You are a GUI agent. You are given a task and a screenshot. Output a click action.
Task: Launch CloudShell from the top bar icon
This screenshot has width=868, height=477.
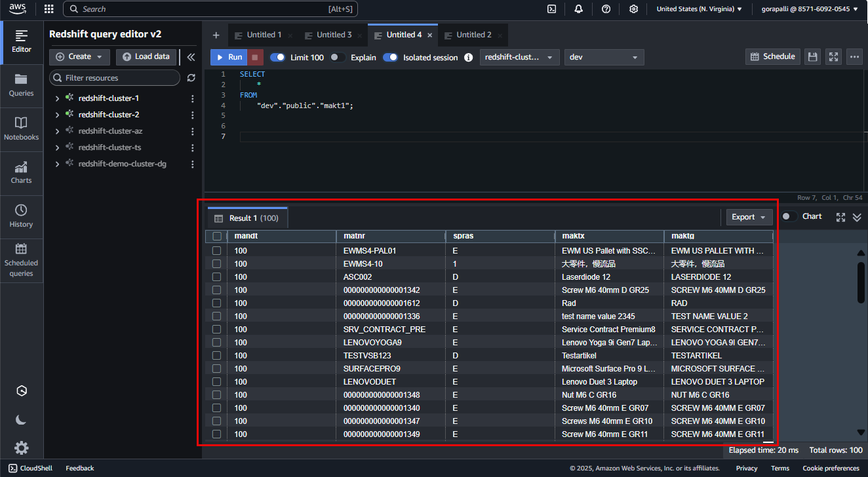tap(552, 9)
